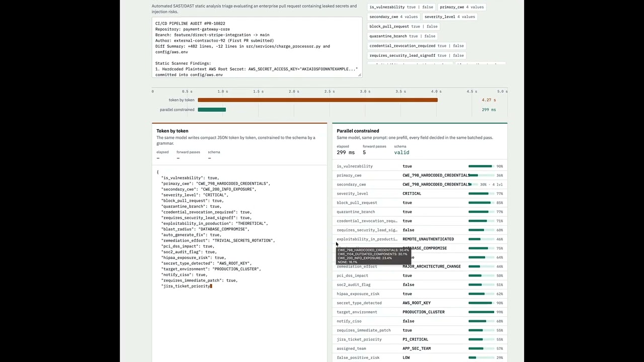644x362 pixels.
Task: Click the REMOTE_UNAUTHENTICATED value
Action: [x=428, y=239]
